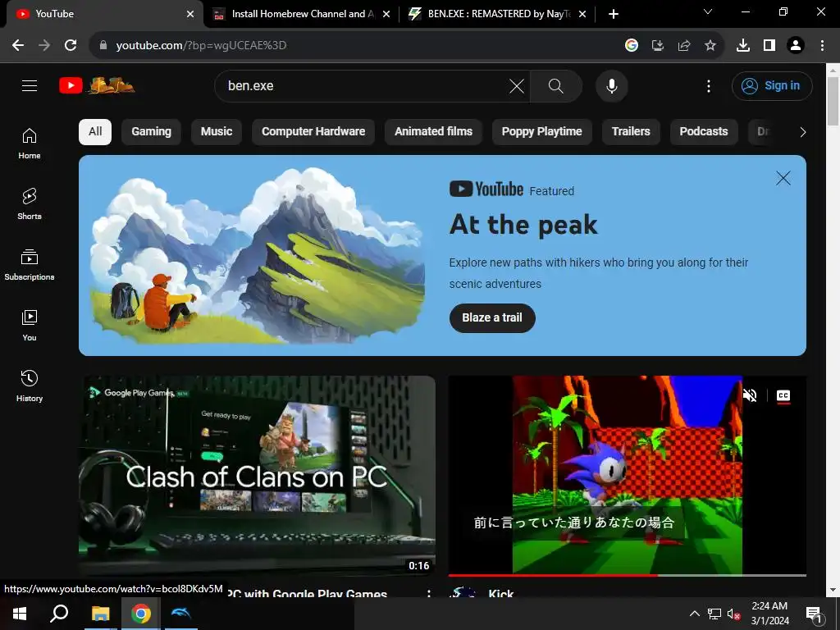This screenshot has width=840, height=630.
Task: Open the notification center
Action: (814, 614)
